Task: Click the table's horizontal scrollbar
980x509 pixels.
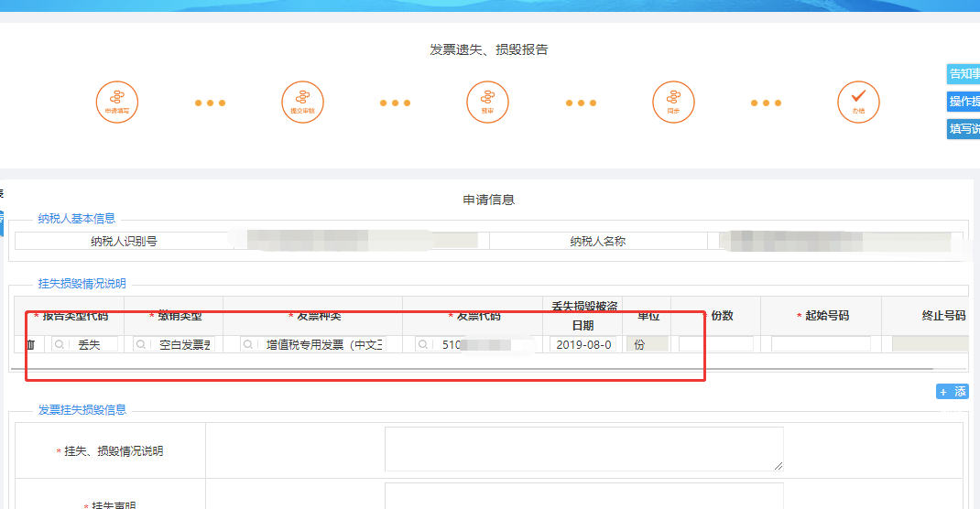Action: click(472, 369)
